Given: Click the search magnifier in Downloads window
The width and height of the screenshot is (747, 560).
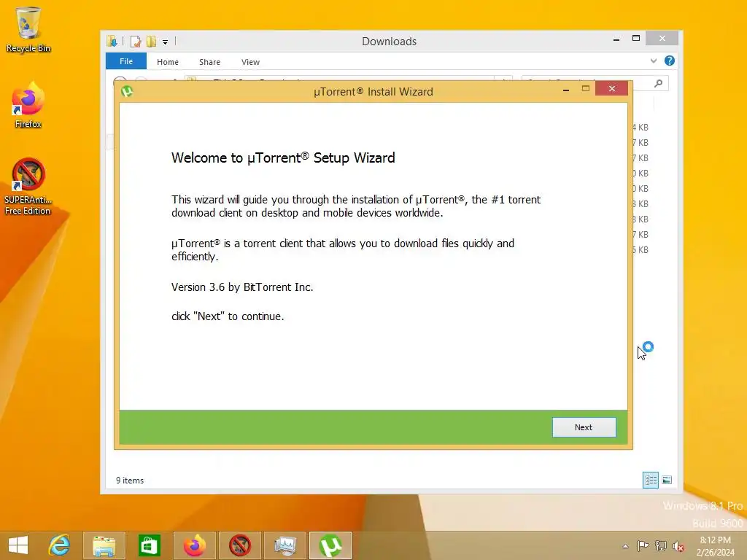Looking at the screenshot, I should [659, 83].
